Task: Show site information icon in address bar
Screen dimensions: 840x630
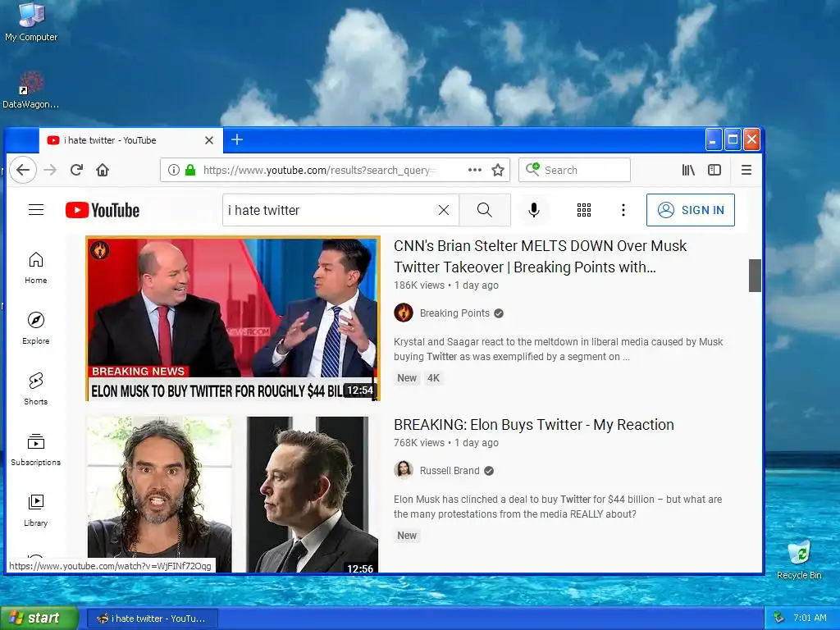Action: 174,170
